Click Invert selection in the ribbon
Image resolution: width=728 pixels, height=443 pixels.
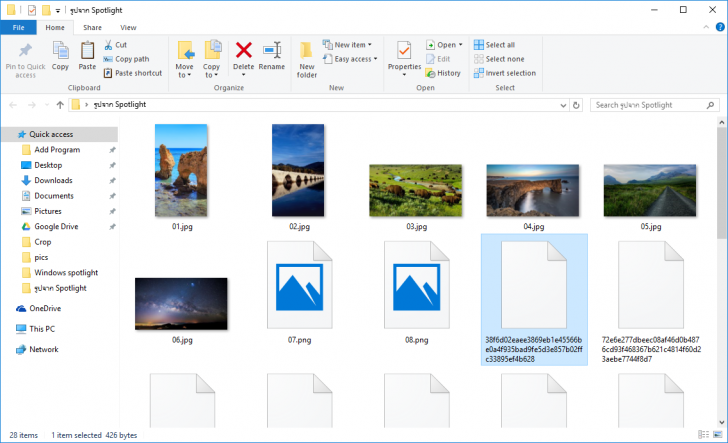point(505,73)
